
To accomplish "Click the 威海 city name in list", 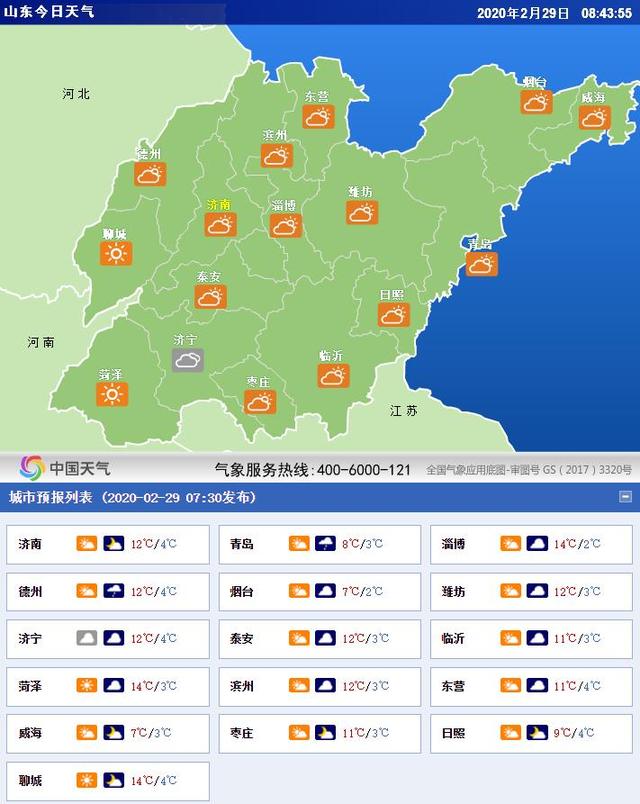I will pos(30,733).
